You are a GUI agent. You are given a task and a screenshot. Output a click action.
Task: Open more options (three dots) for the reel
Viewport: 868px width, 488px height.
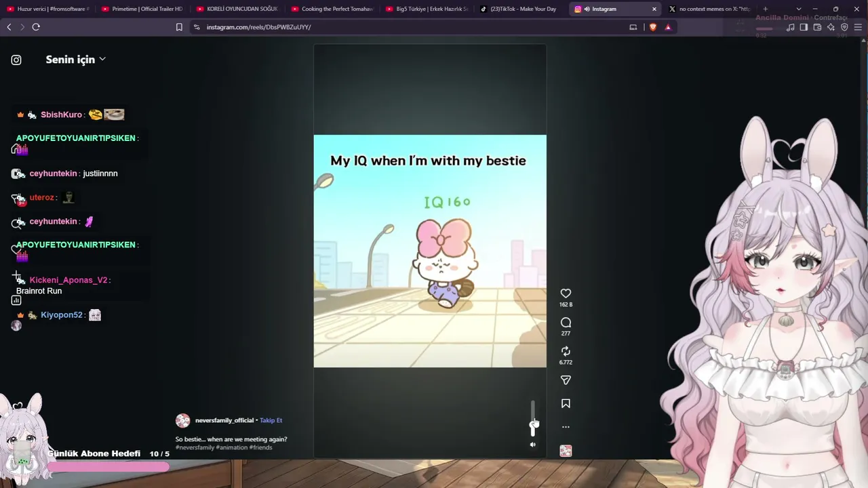point(566,427)
